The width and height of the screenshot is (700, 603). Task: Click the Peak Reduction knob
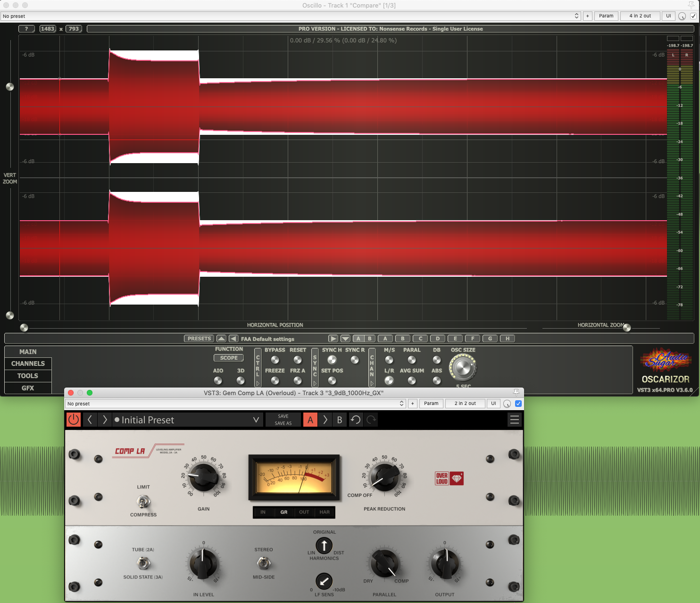point(384,477)
